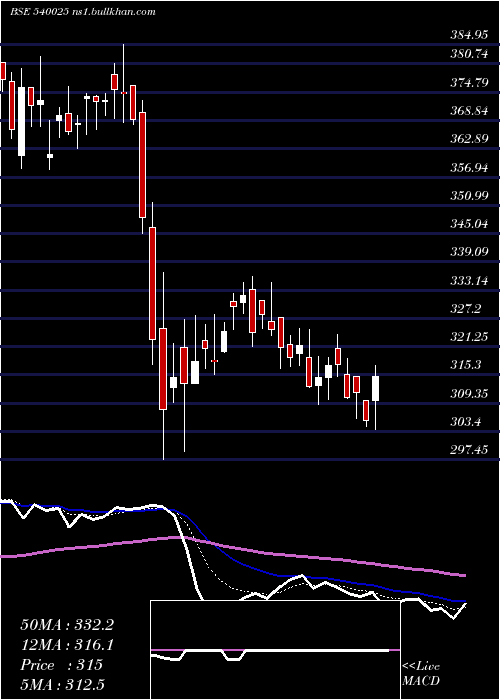The height and width of the screenshot is (700, 500).
Task: Click the MACD indicator box
Action: coord(275,650)
